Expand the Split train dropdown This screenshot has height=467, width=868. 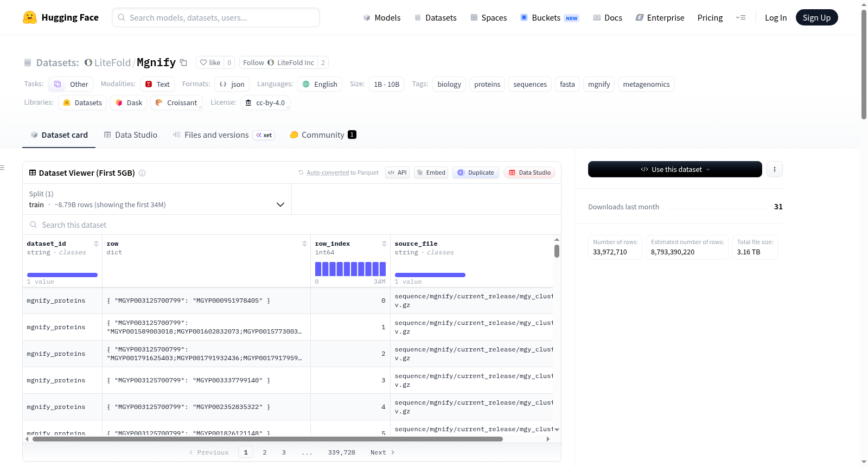(157, 199)
